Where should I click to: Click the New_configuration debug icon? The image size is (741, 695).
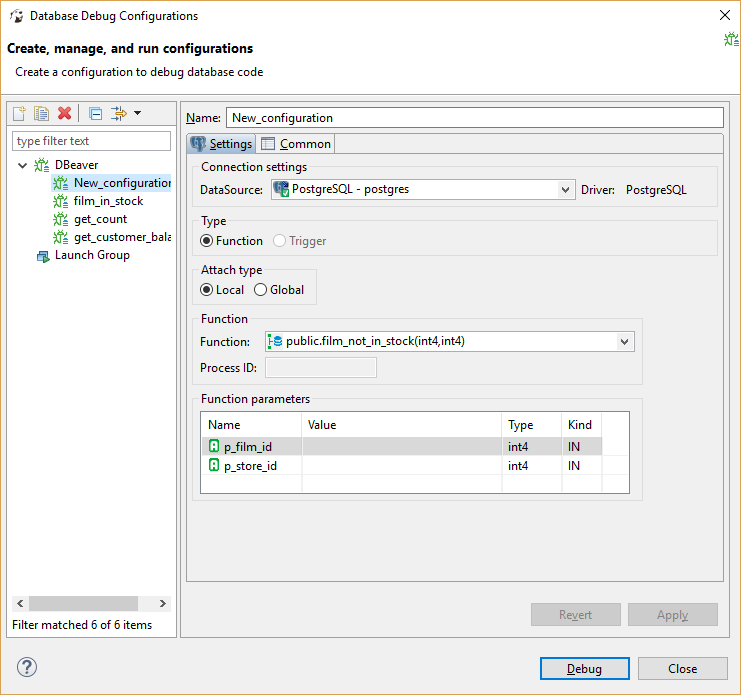(x=60, y=183)
